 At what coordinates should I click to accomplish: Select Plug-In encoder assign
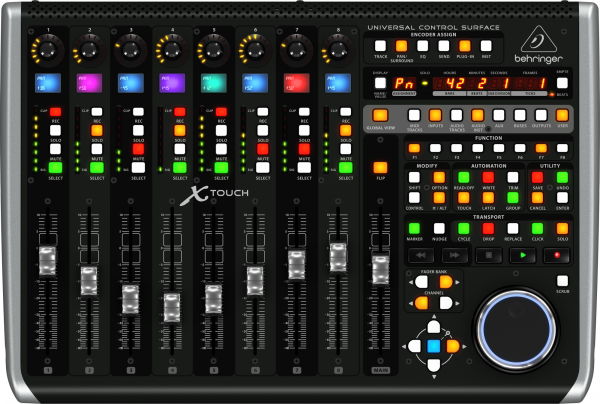tap(465, 46)
